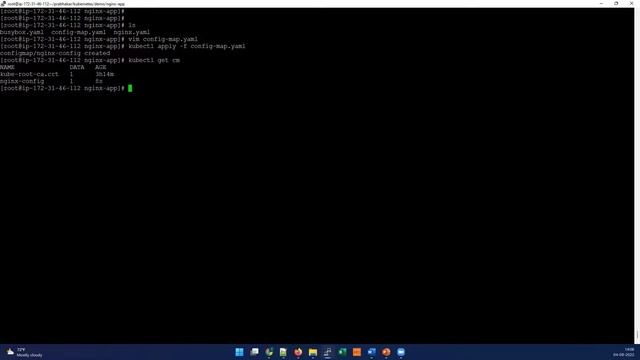The image size is (640, 360).
Task: Click the 8s age value
Action: (99, 81)
